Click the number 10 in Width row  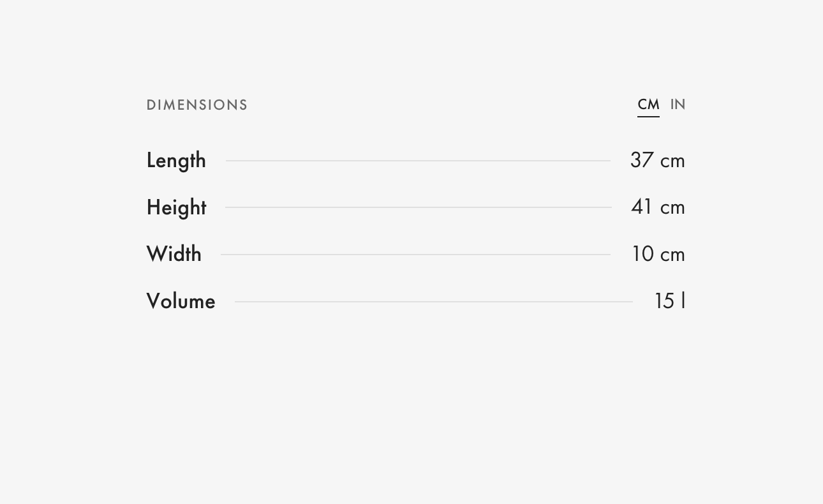pyautogui.click(x=642, y=255)
